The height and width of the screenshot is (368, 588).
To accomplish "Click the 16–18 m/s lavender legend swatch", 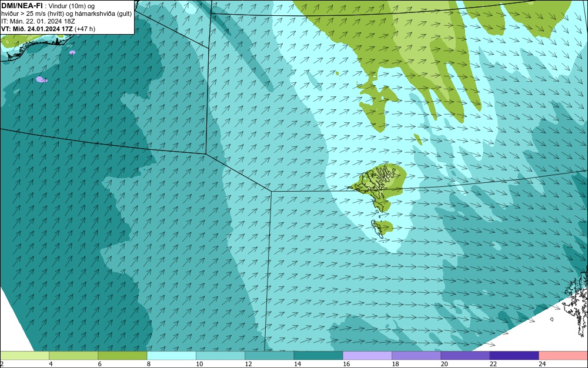I will click(367, 356).
